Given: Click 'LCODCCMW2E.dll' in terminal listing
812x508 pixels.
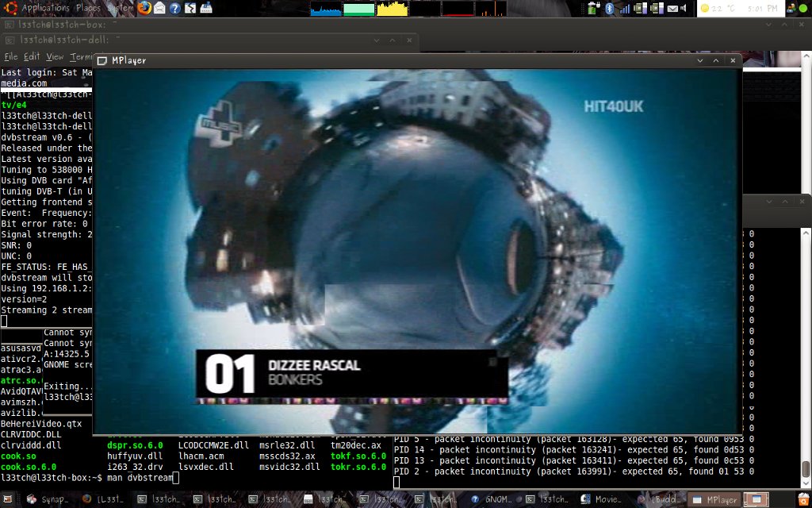Looking at the screenshot, I should coord(213,445).
